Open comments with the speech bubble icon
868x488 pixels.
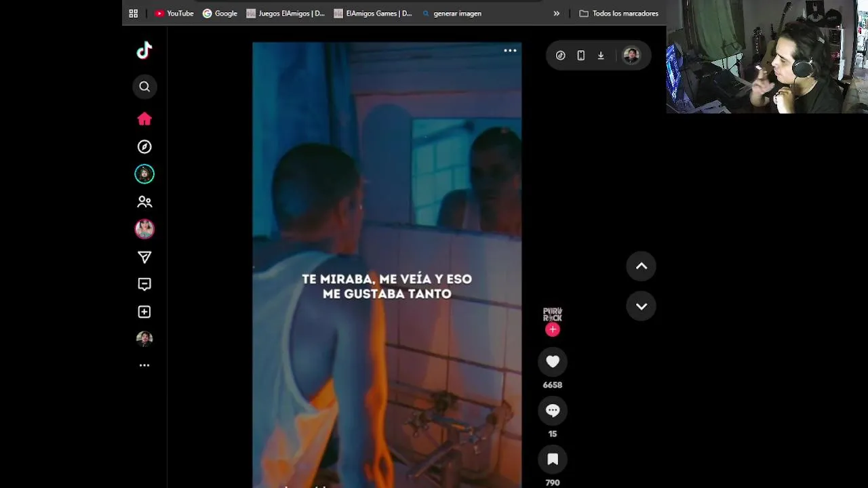click(x=553, y=411)
